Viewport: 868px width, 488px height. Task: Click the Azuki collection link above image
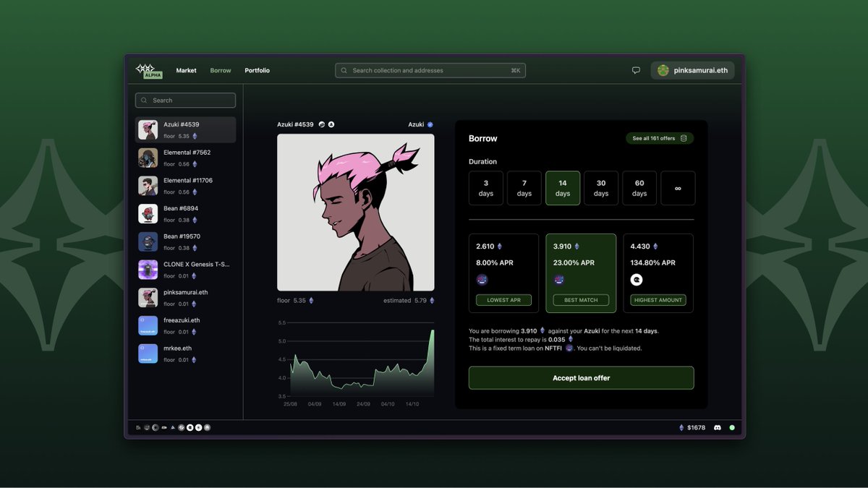tap(416, 124)
